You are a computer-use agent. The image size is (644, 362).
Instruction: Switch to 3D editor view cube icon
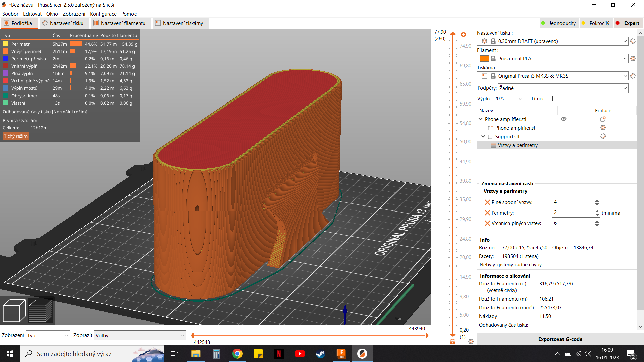click(14, 311)
